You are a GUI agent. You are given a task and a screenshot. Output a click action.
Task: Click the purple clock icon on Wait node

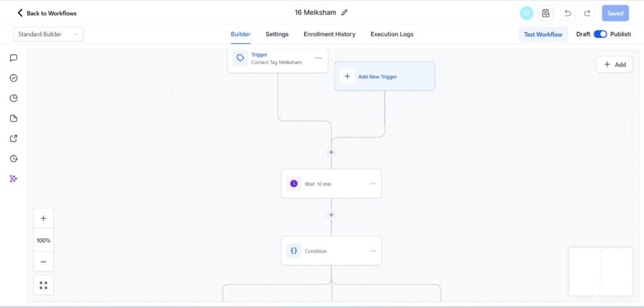[294, 184]
